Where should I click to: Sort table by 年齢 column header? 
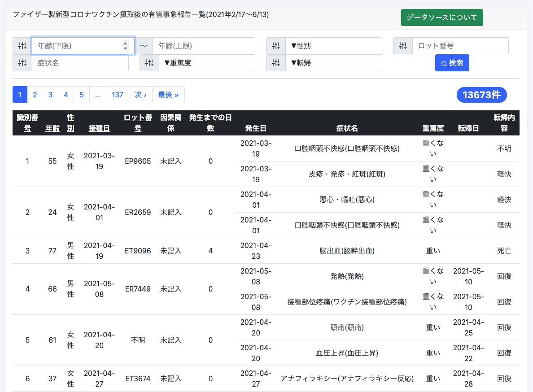coord(52,128)
